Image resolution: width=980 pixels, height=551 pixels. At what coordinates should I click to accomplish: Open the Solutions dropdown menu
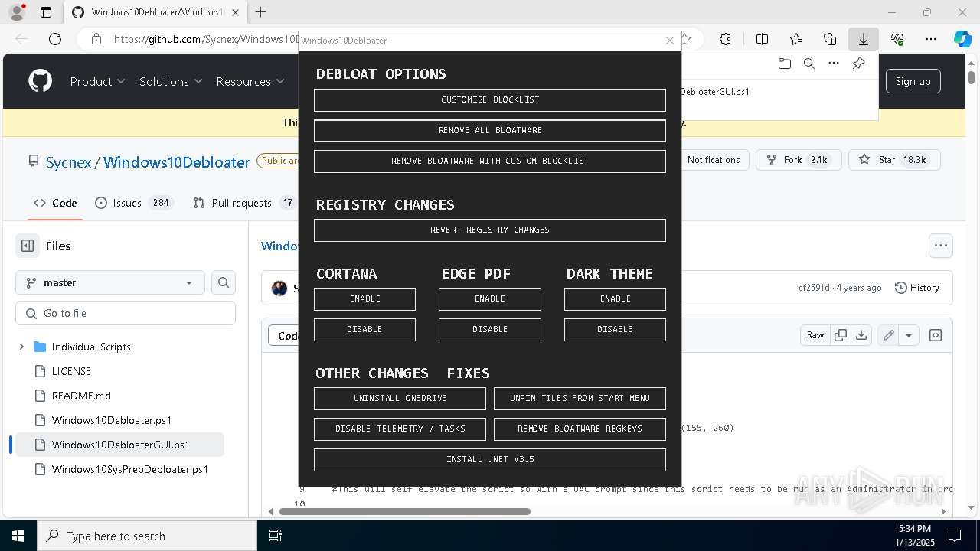171,81
